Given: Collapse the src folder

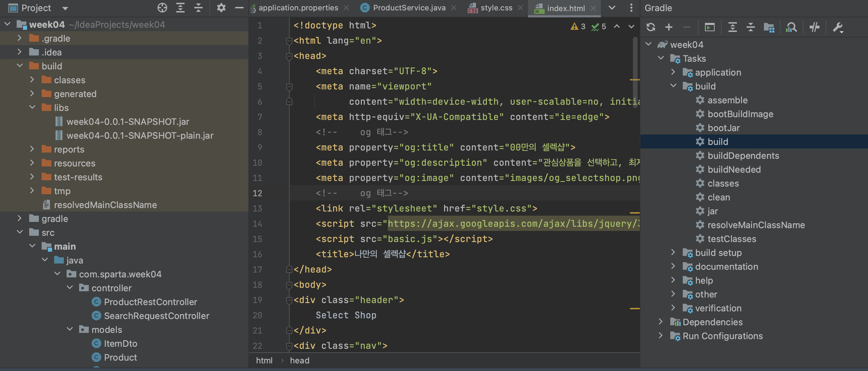Looking at the screenshot, I should coord(20,232).
